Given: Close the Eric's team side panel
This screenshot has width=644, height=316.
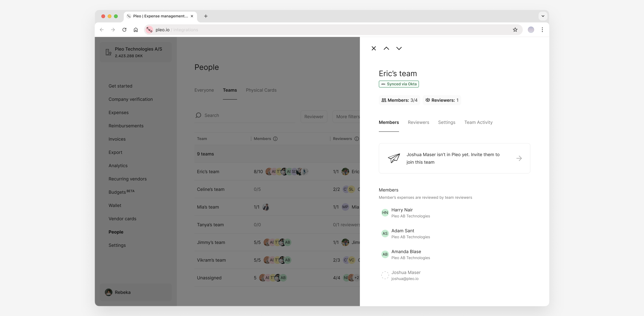Looking at the screenshot, I should pyautogui.click(x=373, y=48).
